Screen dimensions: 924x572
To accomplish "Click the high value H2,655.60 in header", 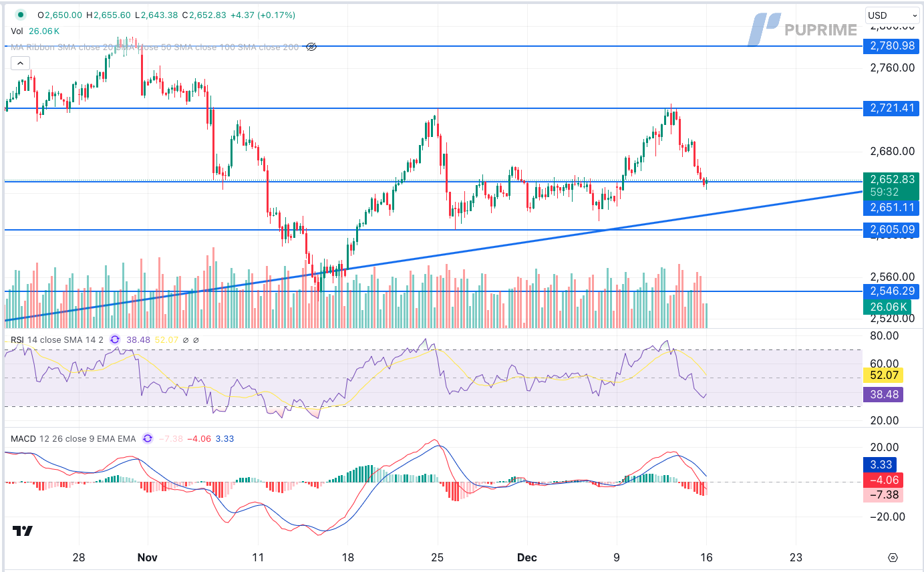I will pos(108,15).
